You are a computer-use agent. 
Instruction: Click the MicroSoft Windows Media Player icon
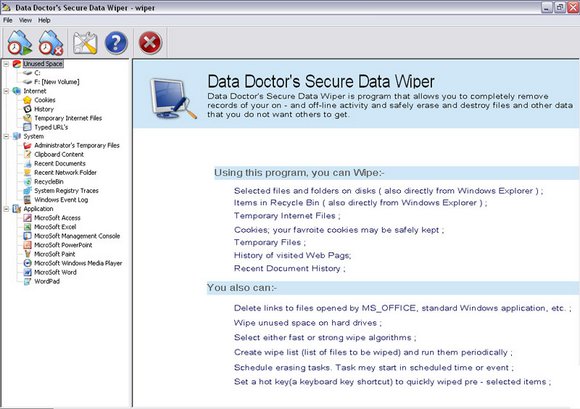click(x=27, y=263)
